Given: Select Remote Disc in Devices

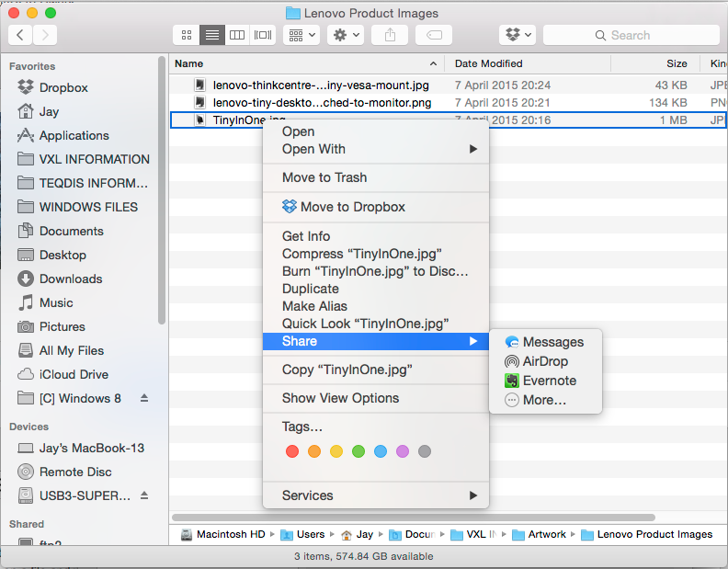Looking at the screenshot, I should tap(75, 472).
